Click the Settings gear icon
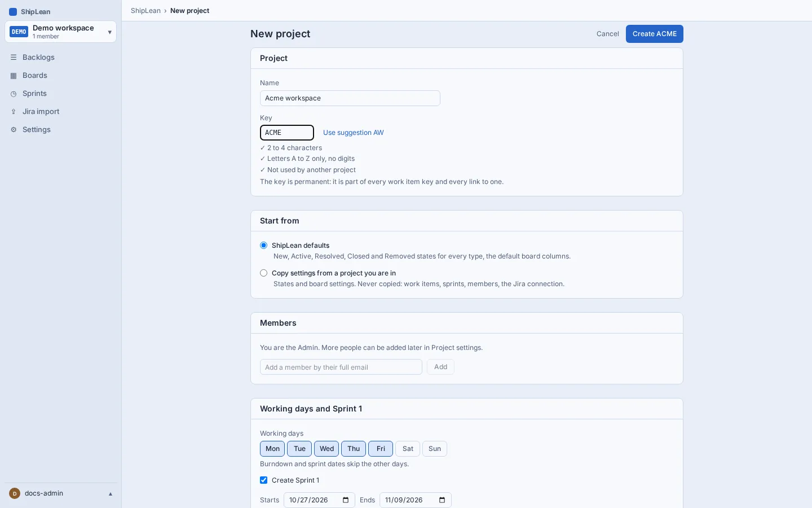812x508 pixels. click(14, 130)
